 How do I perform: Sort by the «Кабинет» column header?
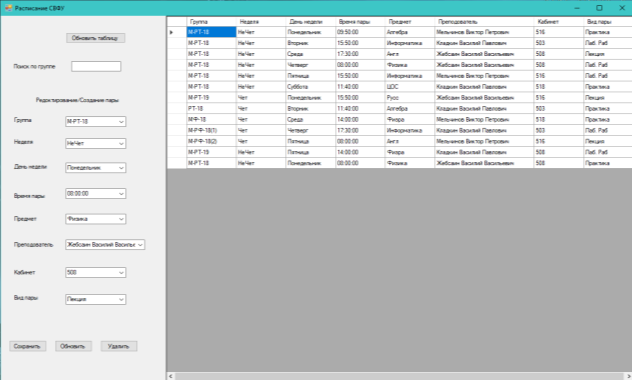tap(559, 22)
